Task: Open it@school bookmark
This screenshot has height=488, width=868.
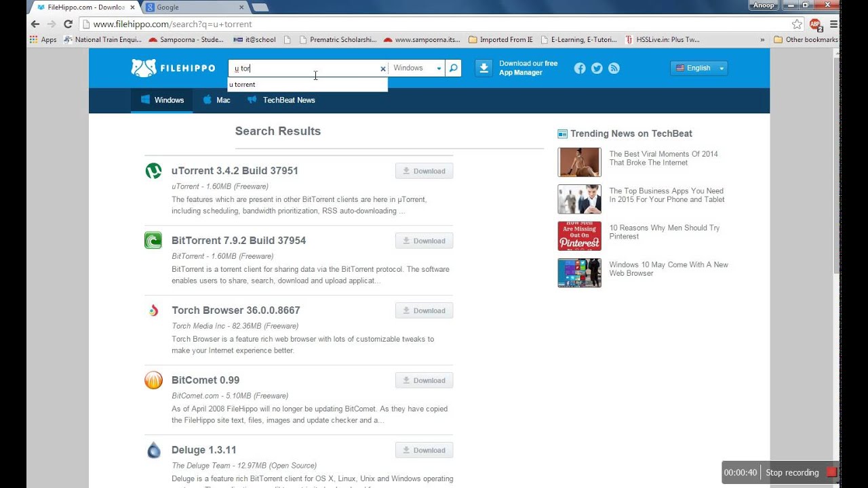Action: click(x=254, y=40)
